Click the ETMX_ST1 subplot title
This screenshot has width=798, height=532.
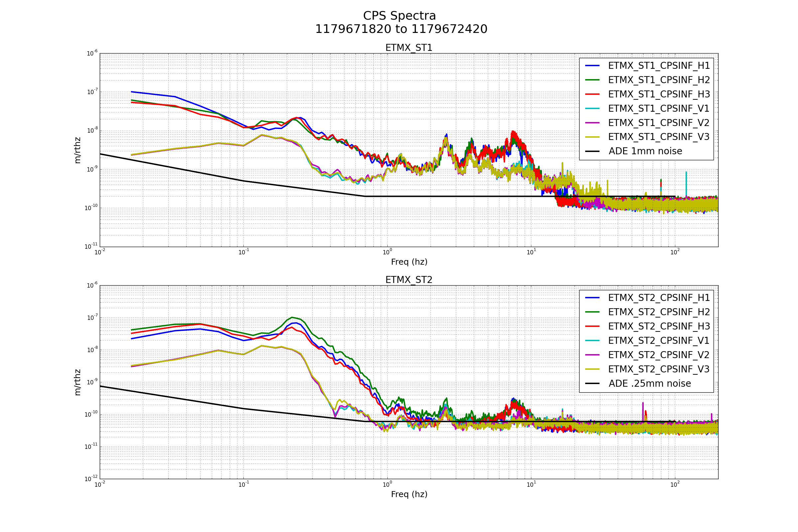click(409, 48)
